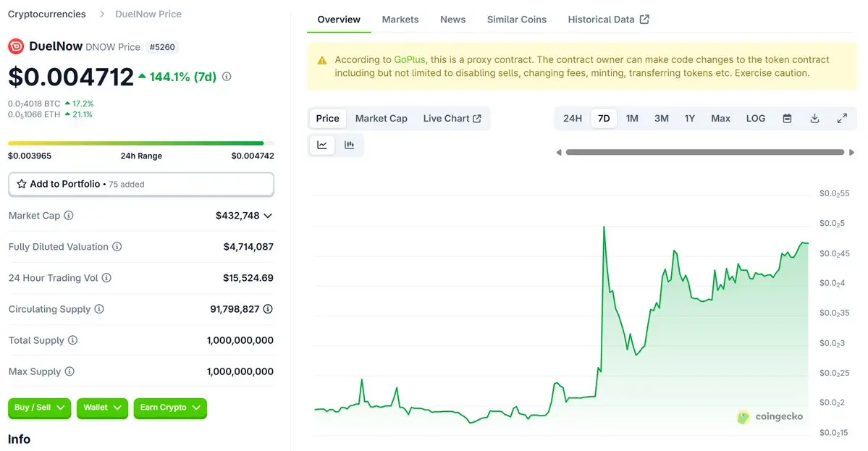Viewport: 868px width, 451px height.
Task: Click the left arrow of chart range scroller
Action: (x=559, y=152)
